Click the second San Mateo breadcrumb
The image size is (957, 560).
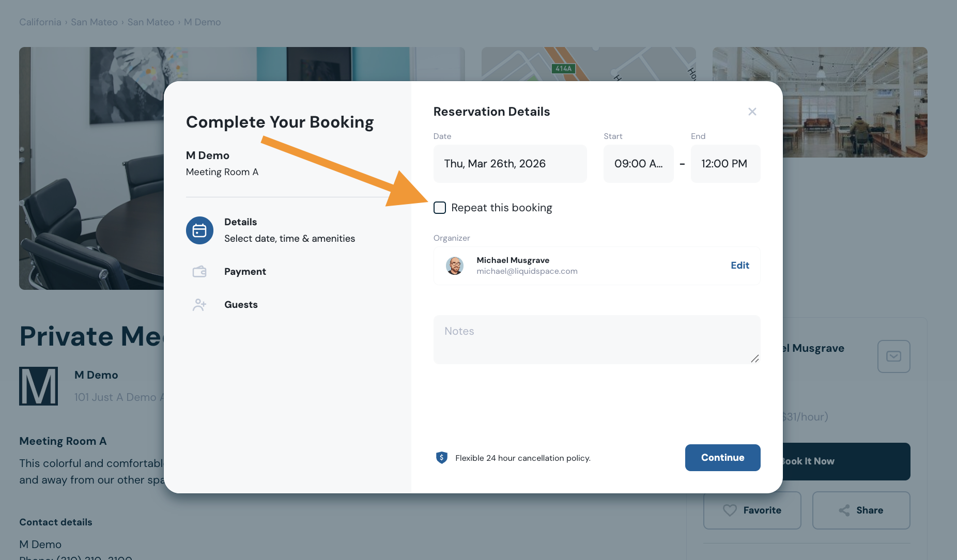(151, 22)
